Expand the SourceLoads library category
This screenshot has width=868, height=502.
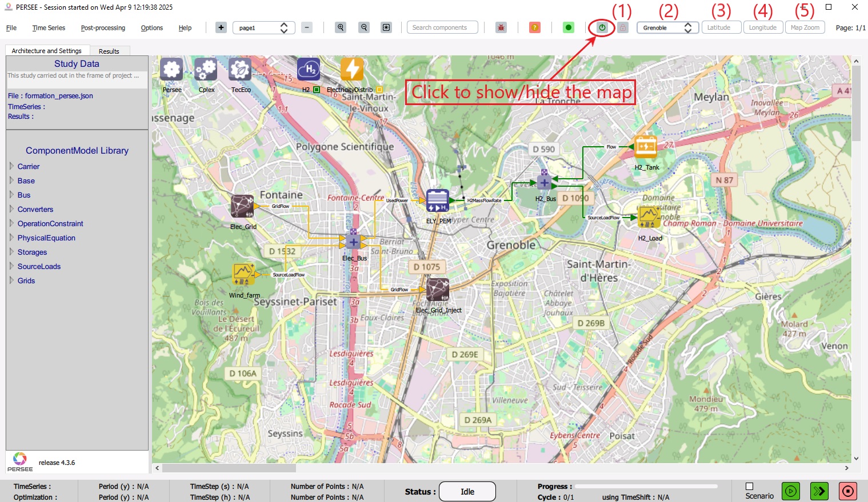[11, 266]
